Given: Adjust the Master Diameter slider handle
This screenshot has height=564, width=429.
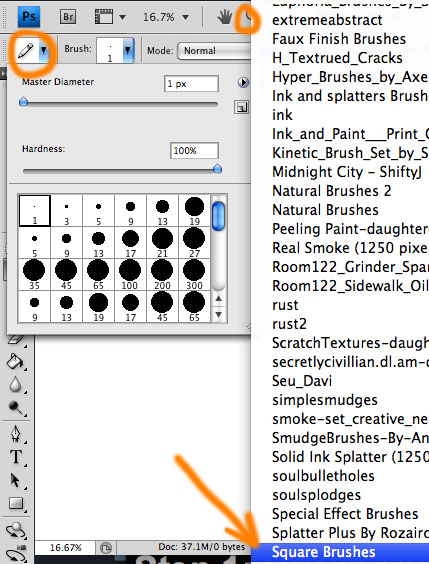Looking at the screenshot, I should tap(23, 102).
